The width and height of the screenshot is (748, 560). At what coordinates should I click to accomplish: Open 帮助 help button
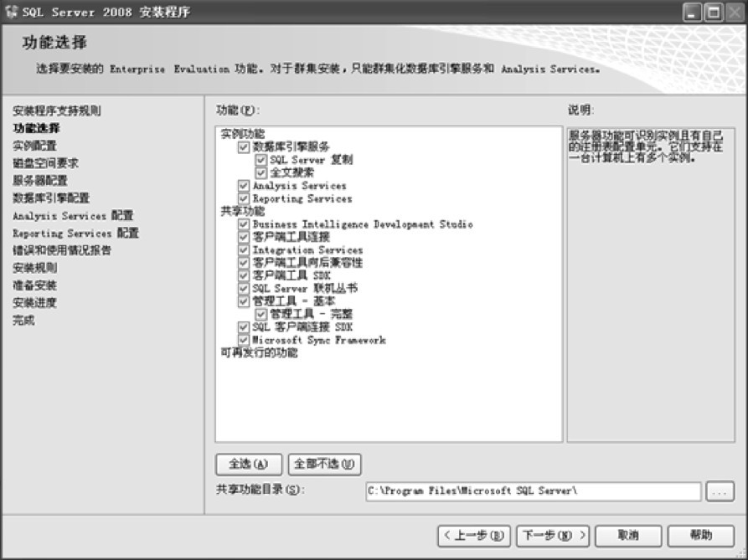pos(701,536)
